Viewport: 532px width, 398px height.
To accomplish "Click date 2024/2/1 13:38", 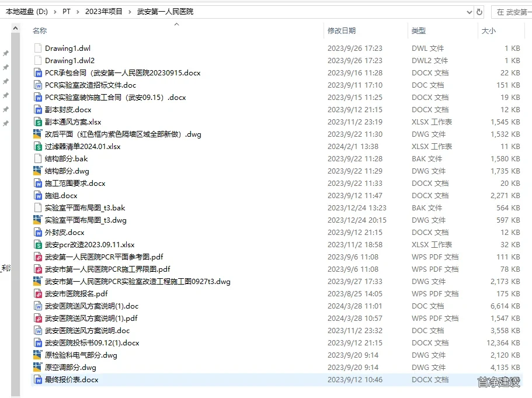I will click(353, 146).
